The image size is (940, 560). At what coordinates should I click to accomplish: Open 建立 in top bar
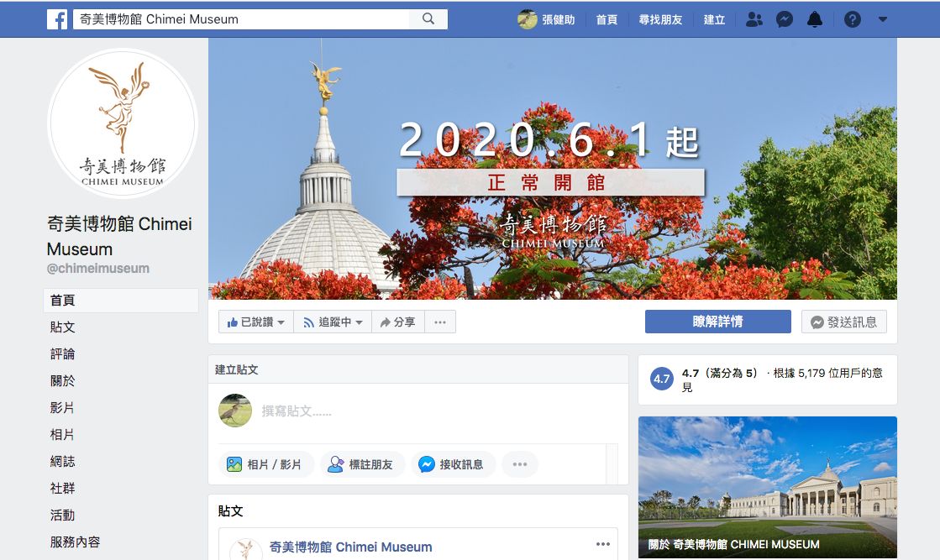pyautogui.click(x=714, y=20)
